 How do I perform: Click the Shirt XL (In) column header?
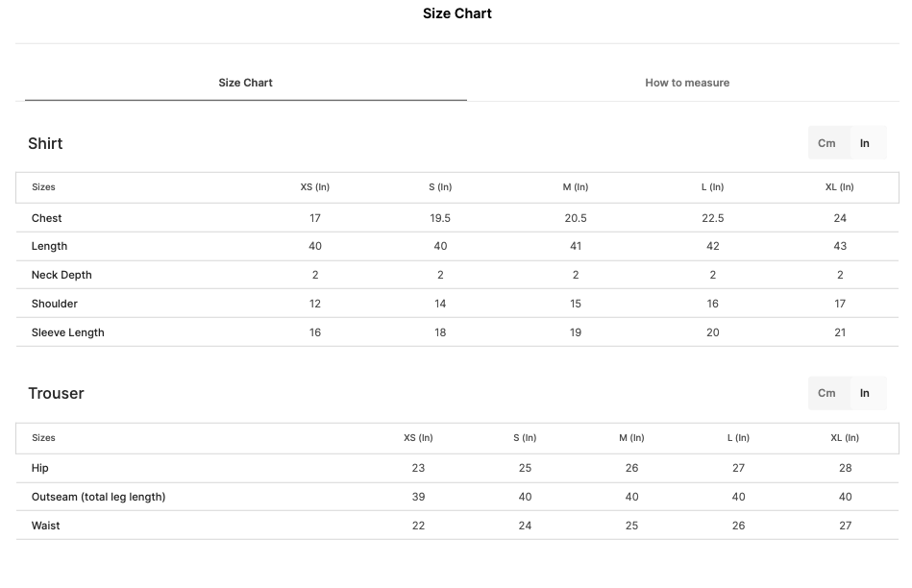coord(839,187)
